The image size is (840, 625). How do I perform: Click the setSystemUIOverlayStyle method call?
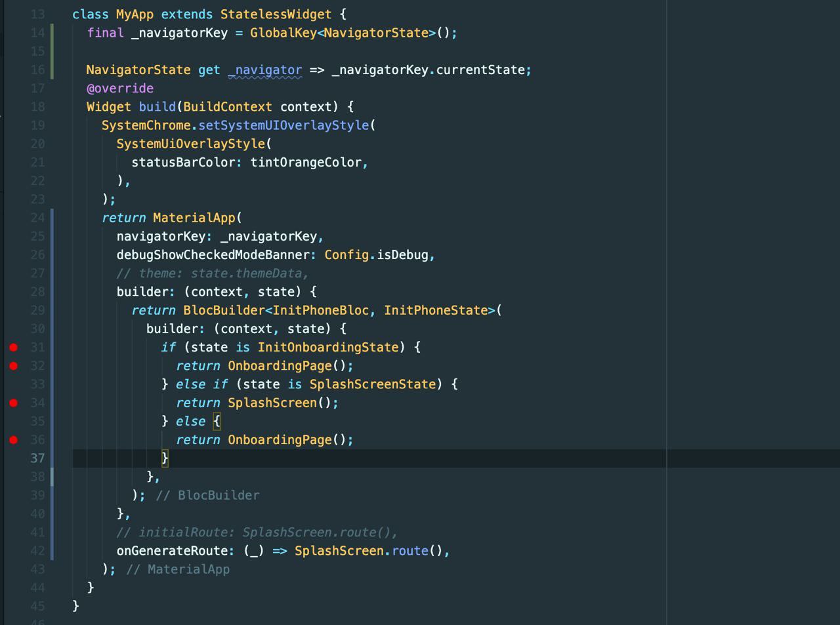coord(283,125)
